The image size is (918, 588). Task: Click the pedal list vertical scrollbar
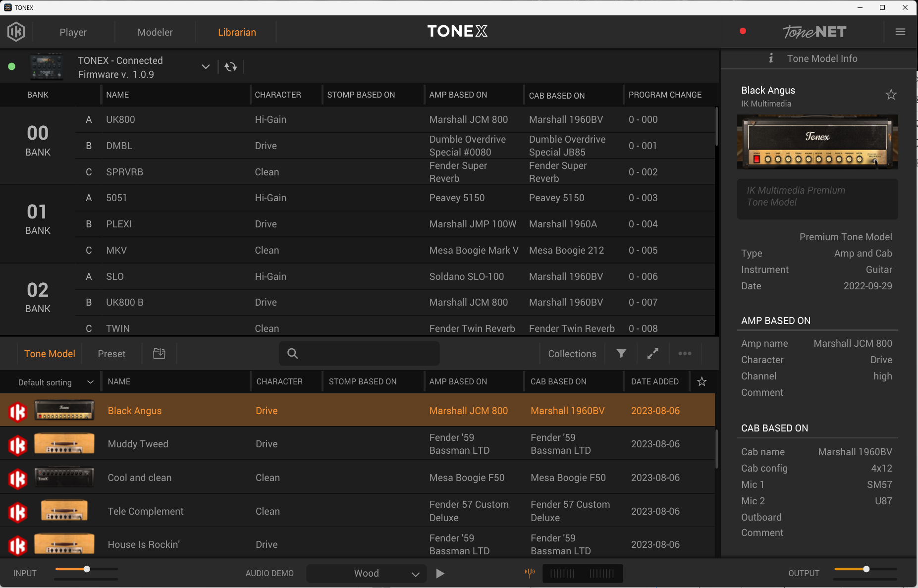[x=716, y=126]
